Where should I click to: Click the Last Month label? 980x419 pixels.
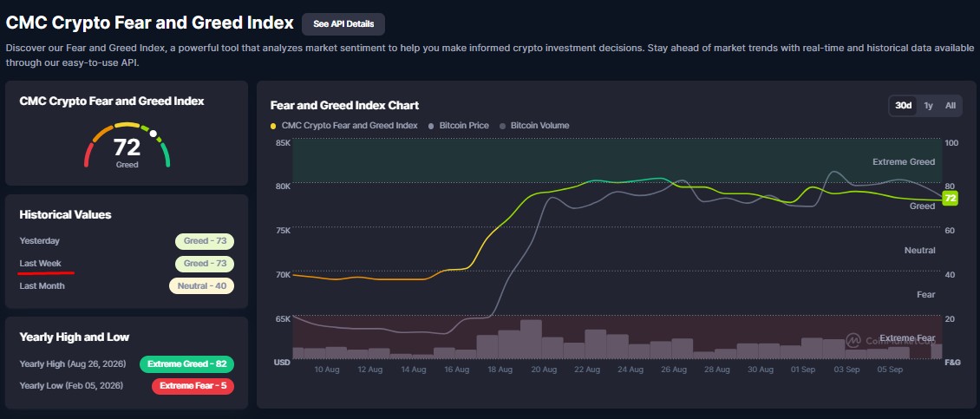tap(42, 285)
